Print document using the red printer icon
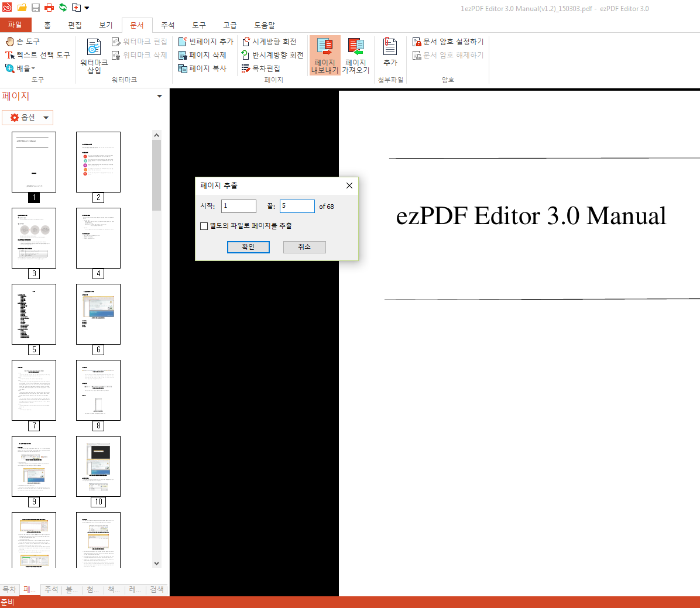This screenshot has height=608, width=700. pyautogui.click(x=49, y=8)
